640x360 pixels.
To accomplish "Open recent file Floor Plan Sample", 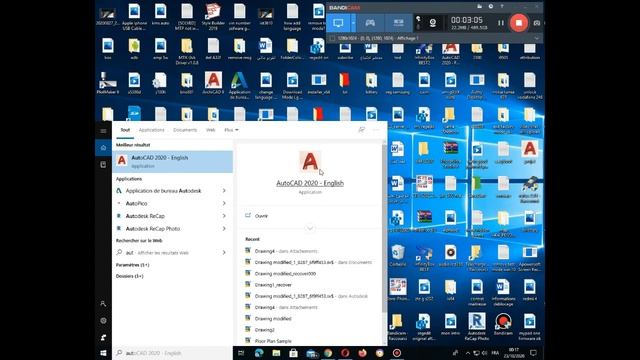I will (x=273, y=341).
